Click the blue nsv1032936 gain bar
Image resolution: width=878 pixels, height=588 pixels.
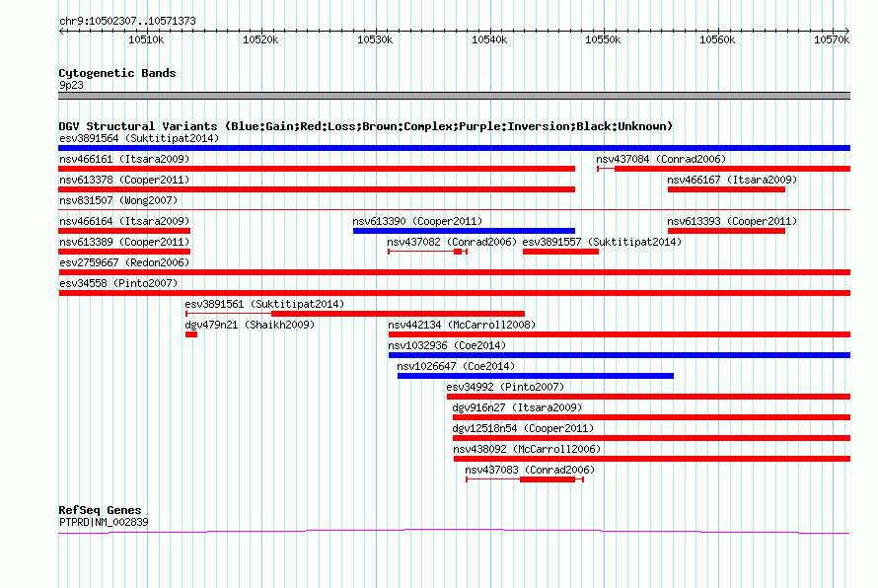pos(620,355)
